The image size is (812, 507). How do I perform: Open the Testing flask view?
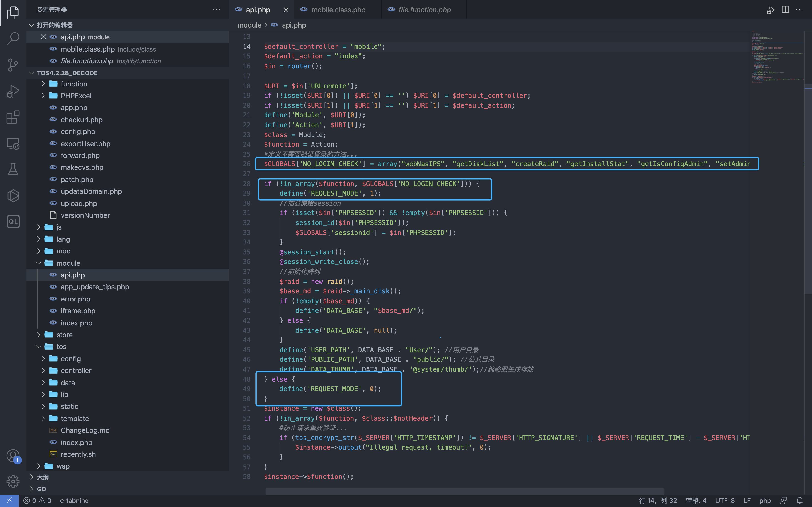(x=13, y=169)
